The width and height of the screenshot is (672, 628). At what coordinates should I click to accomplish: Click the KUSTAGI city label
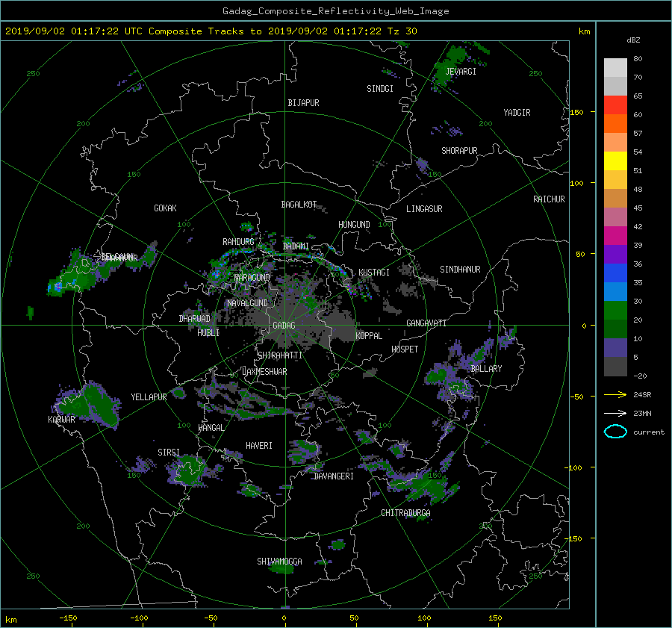(x=374, y=273)
